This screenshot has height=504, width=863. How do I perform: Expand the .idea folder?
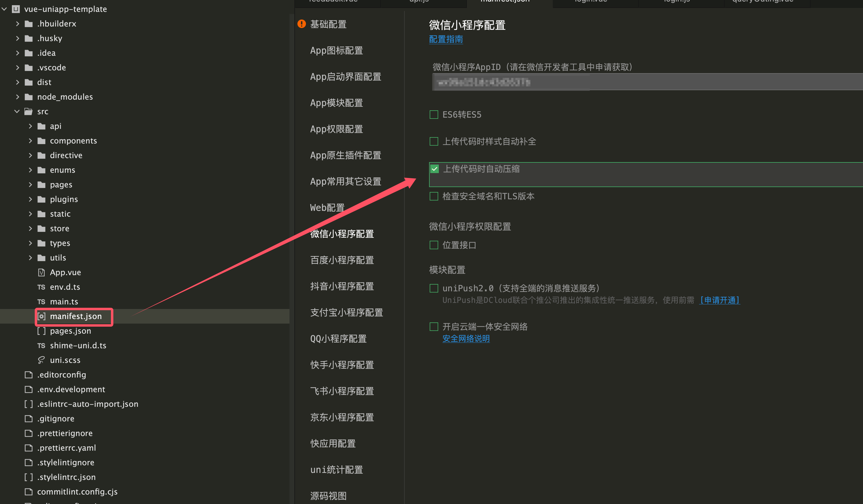coord(17,53)
